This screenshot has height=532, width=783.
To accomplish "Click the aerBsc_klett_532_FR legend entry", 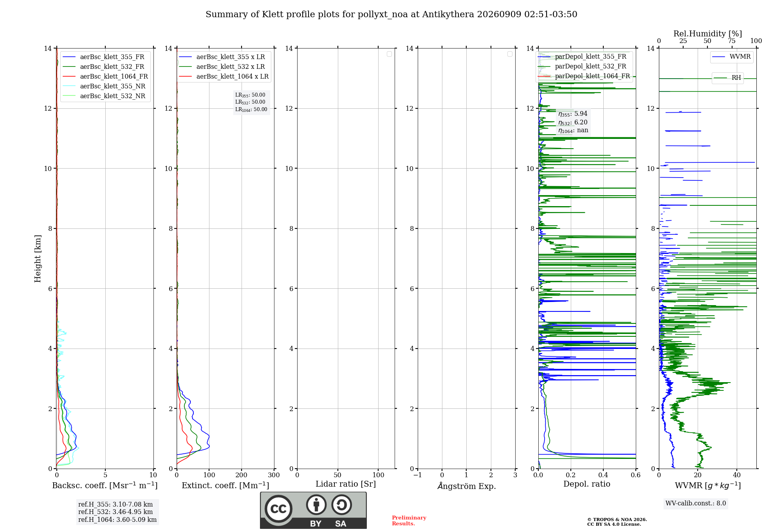I will pos(104,66).
